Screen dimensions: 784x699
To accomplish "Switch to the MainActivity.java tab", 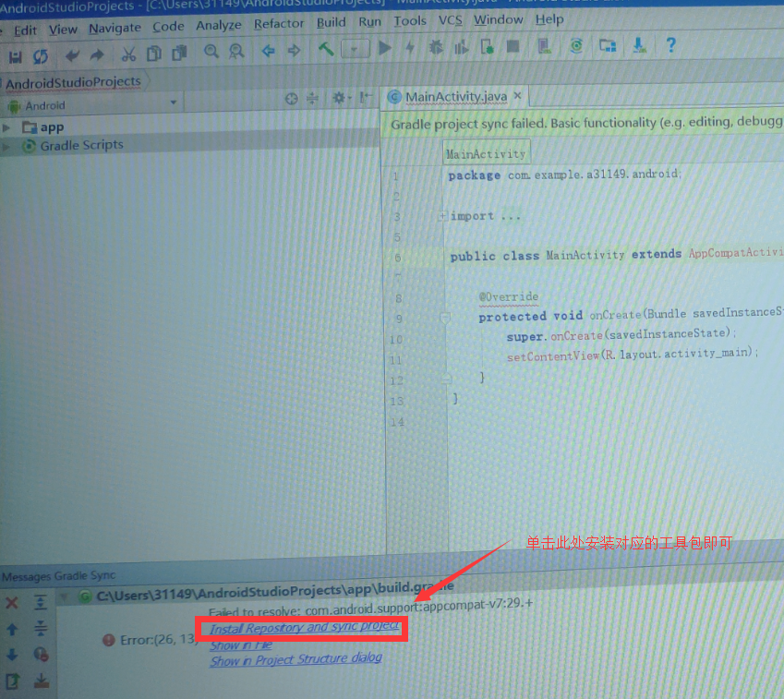I will point(456,97).
